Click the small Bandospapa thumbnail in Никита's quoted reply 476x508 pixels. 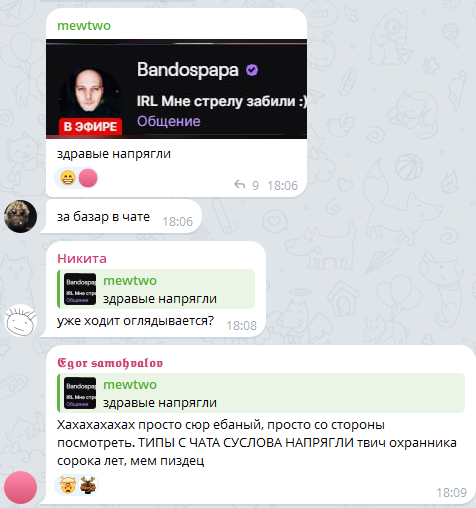pyautogui.click(x=80, y=289)
